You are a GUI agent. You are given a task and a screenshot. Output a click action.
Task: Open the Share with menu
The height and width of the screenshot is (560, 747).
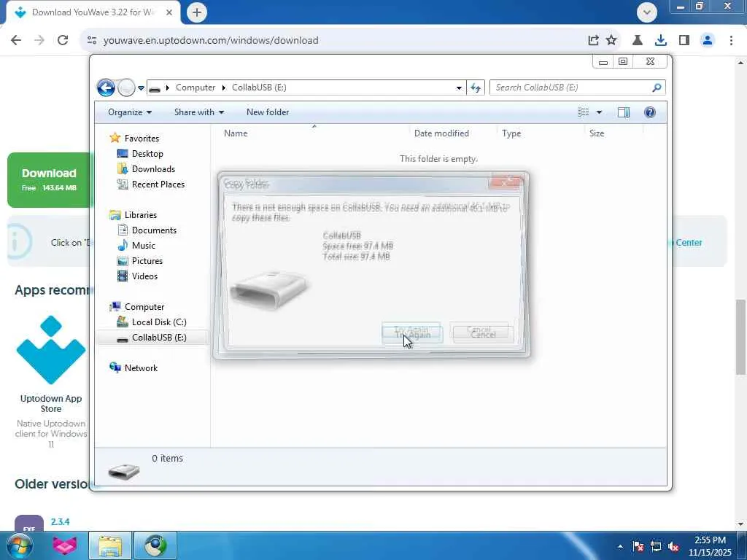pos(198,112)
